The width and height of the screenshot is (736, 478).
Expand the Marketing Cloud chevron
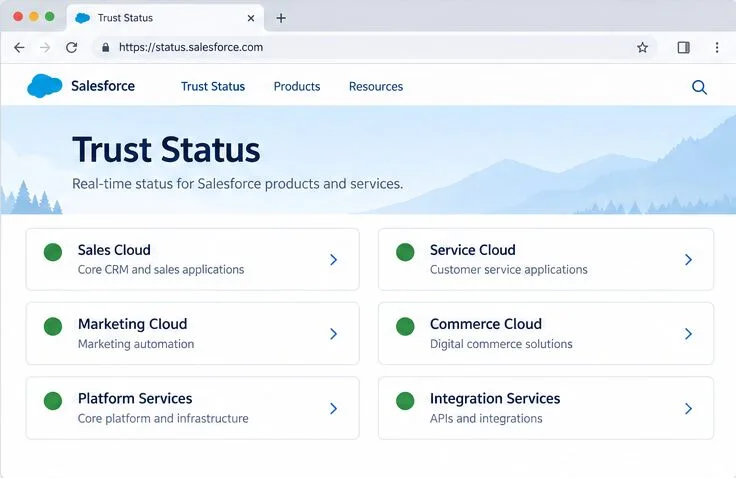[x=333, y=334]
